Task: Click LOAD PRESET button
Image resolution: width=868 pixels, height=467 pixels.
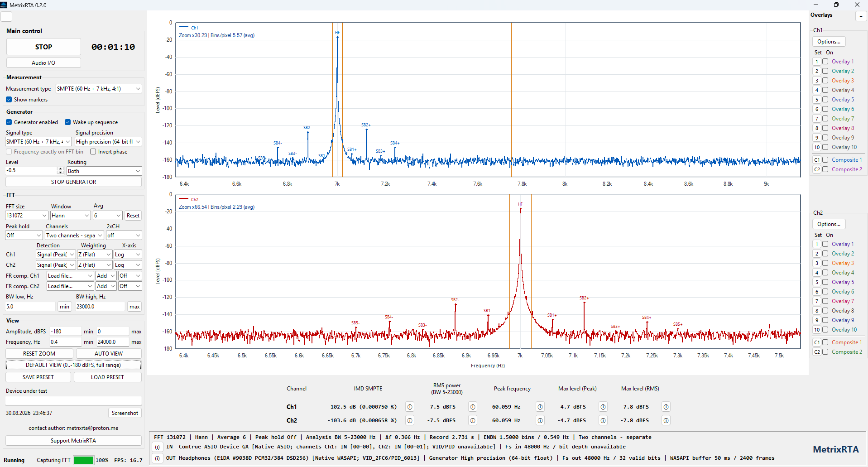Action: point(107,377)
